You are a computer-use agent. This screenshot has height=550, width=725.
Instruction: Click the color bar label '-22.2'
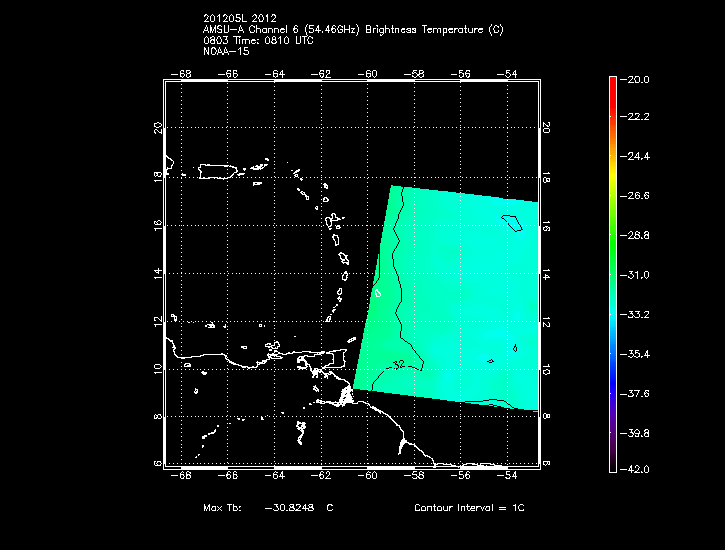[634, 116]
